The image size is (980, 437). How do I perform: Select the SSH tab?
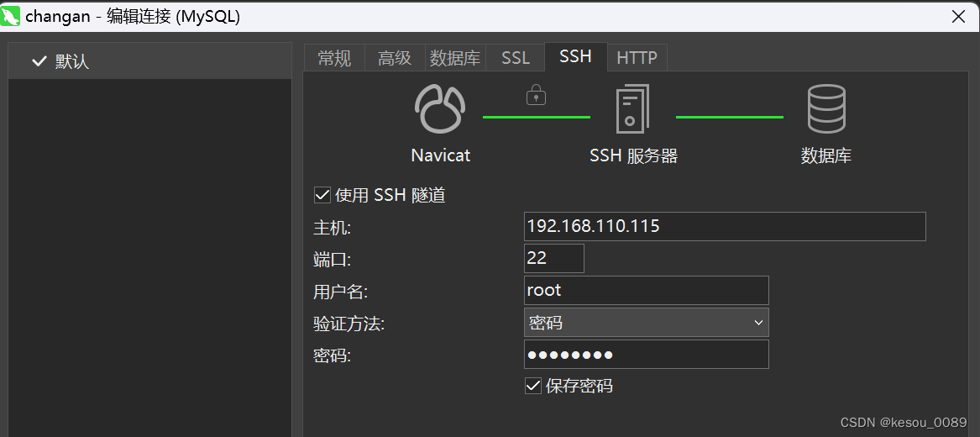(x=575, y=56)
